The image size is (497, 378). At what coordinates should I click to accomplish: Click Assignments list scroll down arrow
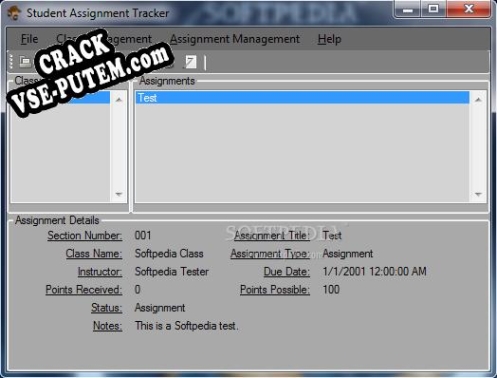coord(478,194)
